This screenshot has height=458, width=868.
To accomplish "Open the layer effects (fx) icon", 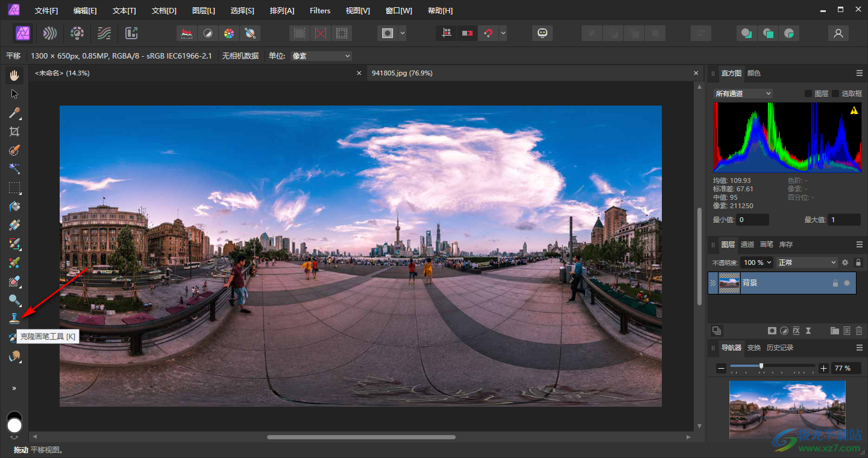I will (796, 331).
